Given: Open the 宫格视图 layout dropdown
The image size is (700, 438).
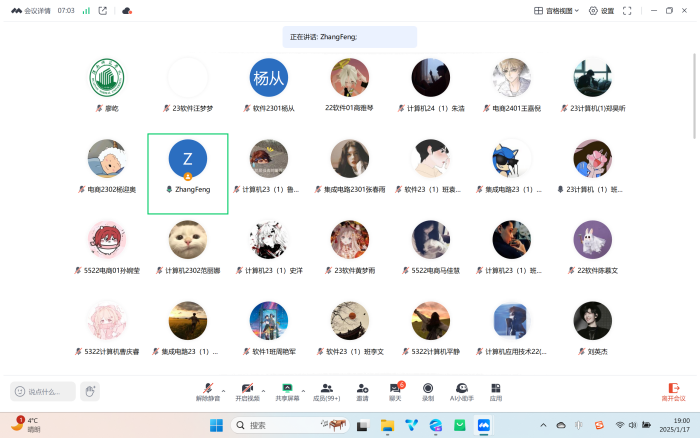Looking at the screenshot, I should tap(556, 11).
